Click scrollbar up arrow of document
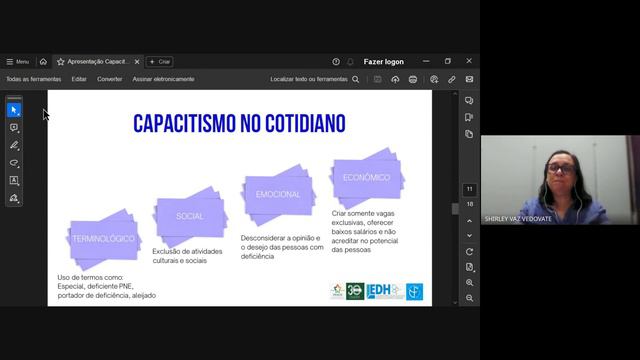The width and height of the screenshot is (640, 360). point(455,94)
